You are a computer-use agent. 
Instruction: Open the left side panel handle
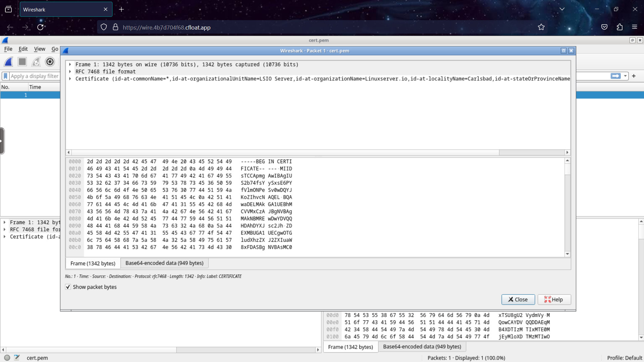[2, 141]
